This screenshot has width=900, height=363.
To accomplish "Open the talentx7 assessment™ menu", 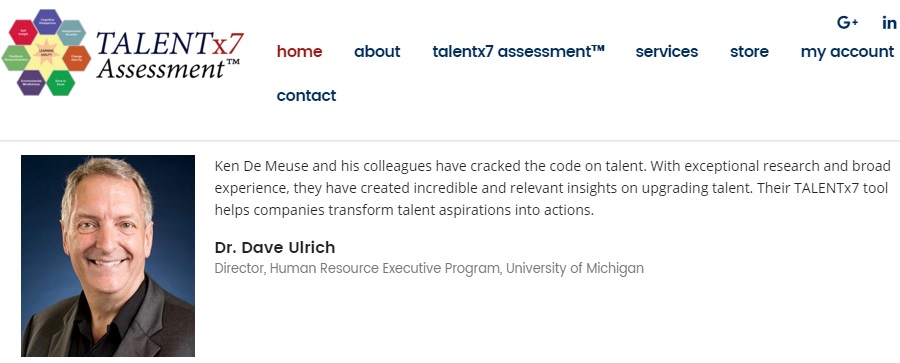I will pos(519,52).
